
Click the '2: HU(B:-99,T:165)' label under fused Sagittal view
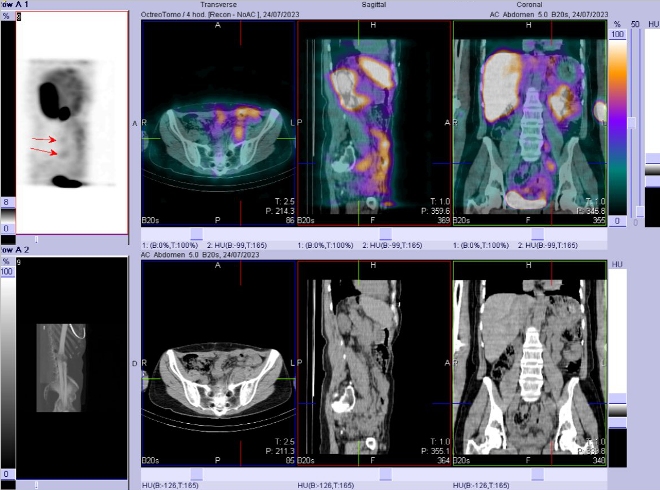point(395,245)
